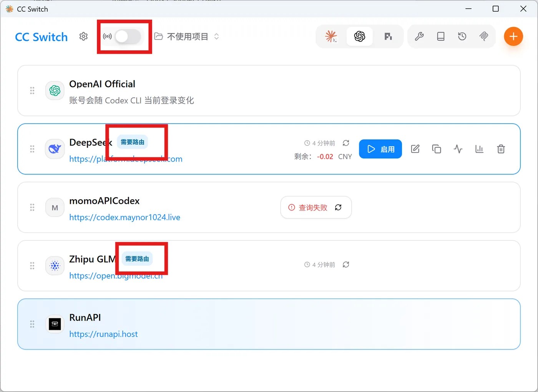Select the Codex (OpenAI logo) app tab

pyautogui.click(x=360, y=36)
